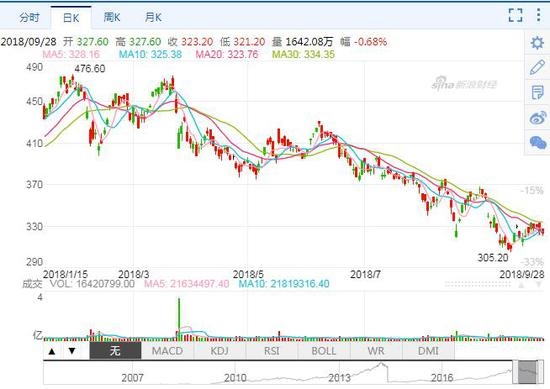Click the 305.20 low price label
The height and width of the screenshot is (389, 550).
493,258
